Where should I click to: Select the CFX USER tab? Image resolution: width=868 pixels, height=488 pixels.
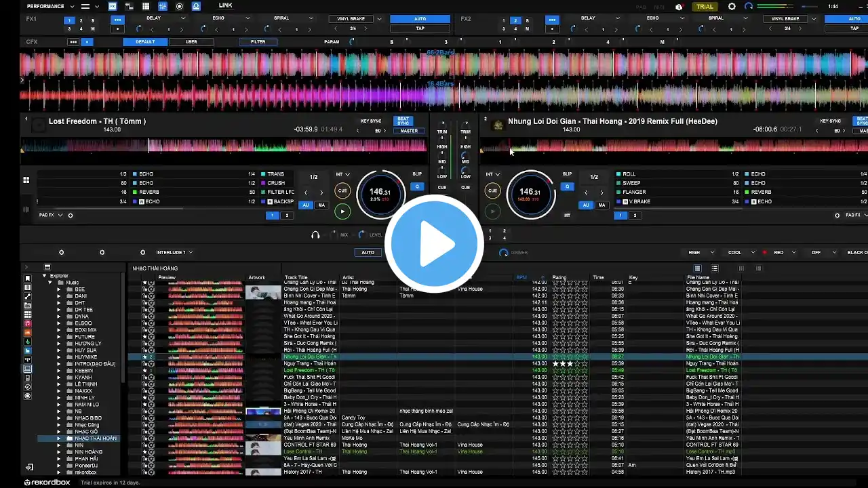(x=192, y=42)
